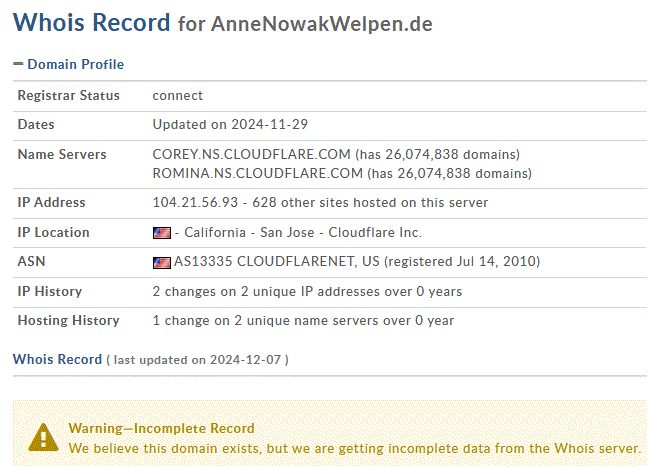This screenshot has height=467, width=648.
Task: Click the Warning—Incomplete Record heading
Action: 161,429
